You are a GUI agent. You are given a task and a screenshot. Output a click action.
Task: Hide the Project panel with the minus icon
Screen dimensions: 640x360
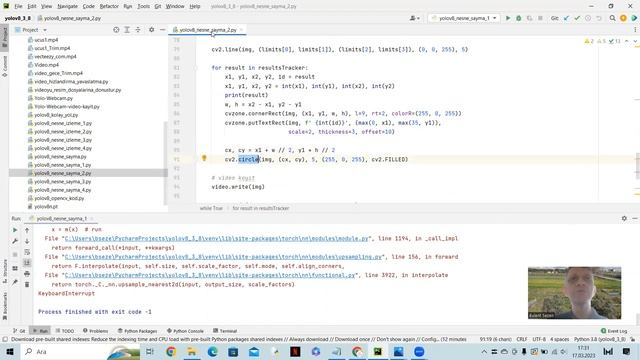click(162, 30)
